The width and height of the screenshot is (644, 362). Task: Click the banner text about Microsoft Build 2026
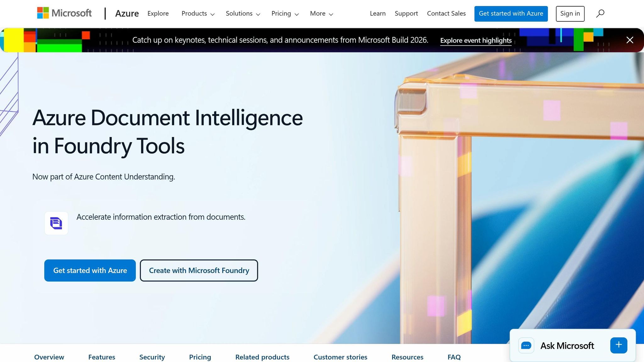coord(280,40)
